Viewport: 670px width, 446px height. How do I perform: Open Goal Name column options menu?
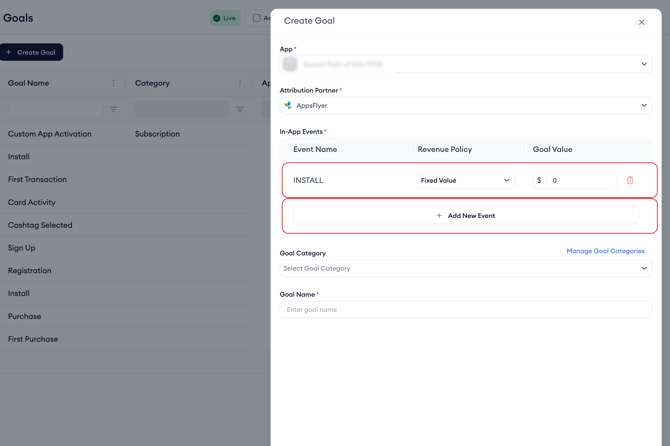tap(113, 84)
